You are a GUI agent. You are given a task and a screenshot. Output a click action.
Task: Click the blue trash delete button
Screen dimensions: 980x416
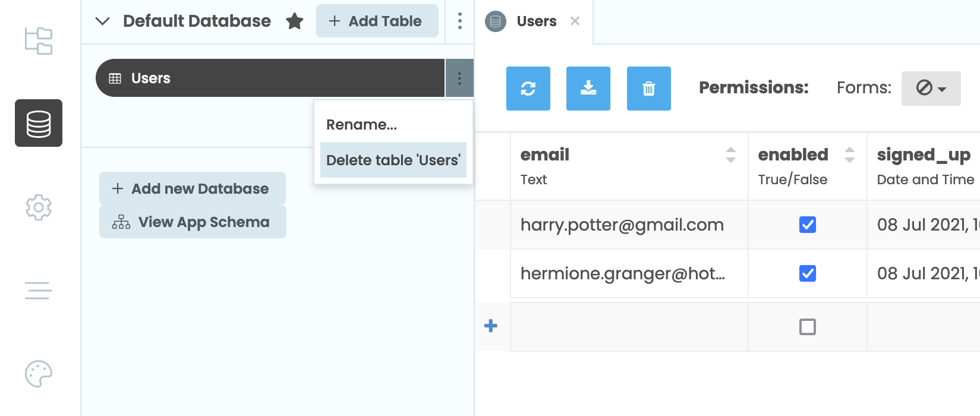pyautogui.click(x=648, y=89)
